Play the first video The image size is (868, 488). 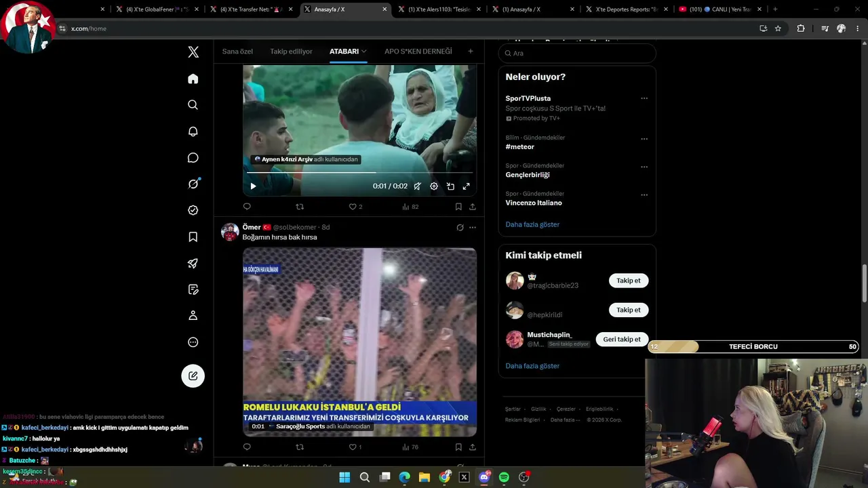pos(253,186)
